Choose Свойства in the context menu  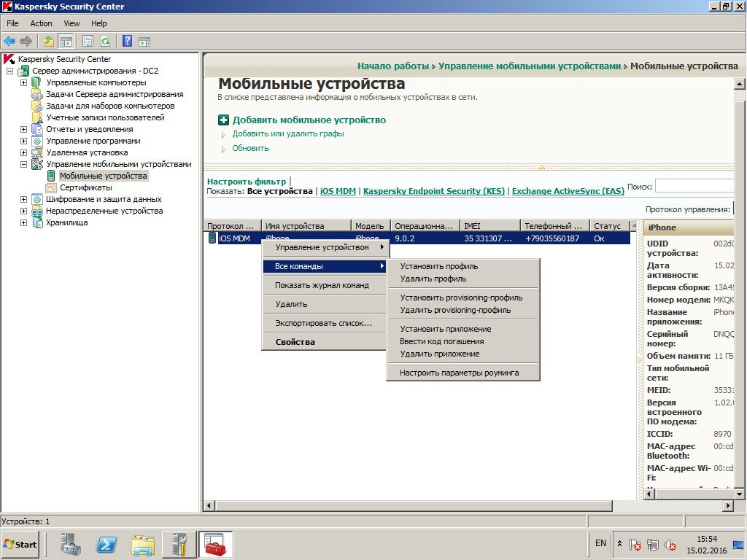pyautogui.click(x=325, y=342)
